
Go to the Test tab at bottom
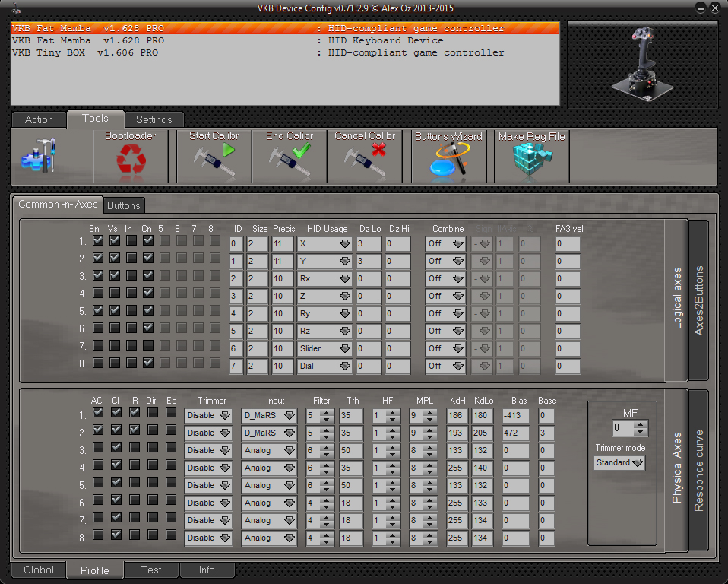click(150, 570)
